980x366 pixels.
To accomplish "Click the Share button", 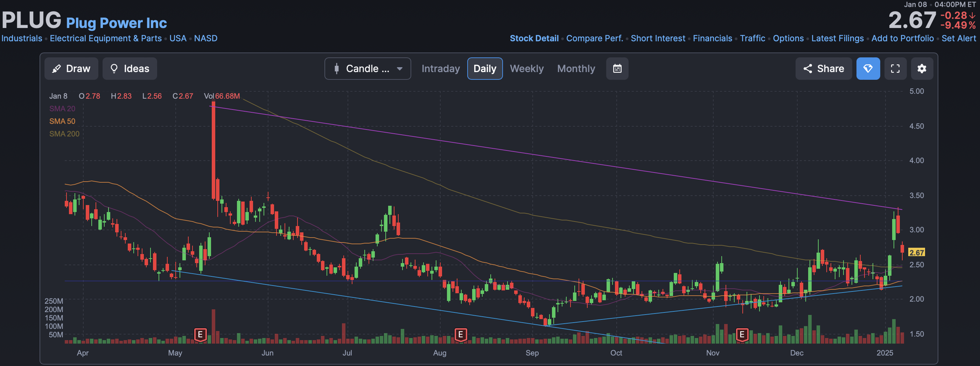I will [824, 69].
